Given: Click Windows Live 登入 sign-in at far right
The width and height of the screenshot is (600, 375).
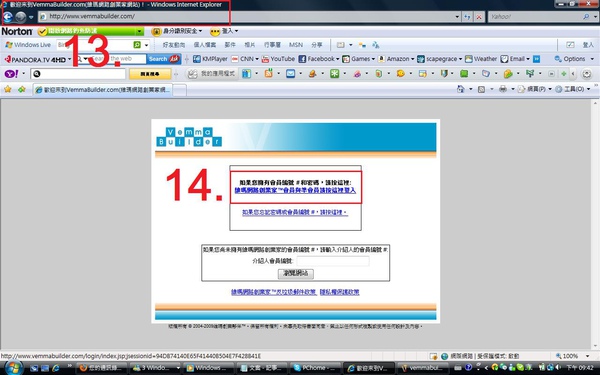Looking at the screenshot, I should [x=588, y=45].
